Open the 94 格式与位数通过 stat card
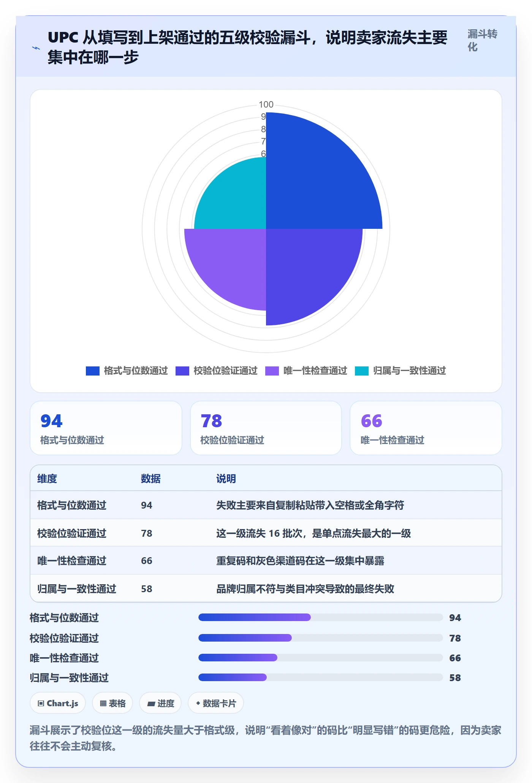The height and width of the screenshot is (783, 532). click(x=106, y=428)
